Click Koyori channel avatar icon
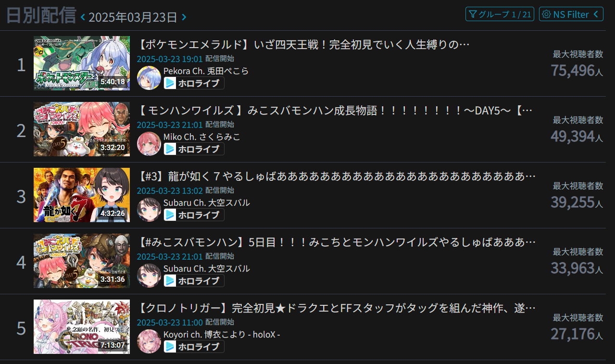The image size is (615, 364). pos(149,341)
